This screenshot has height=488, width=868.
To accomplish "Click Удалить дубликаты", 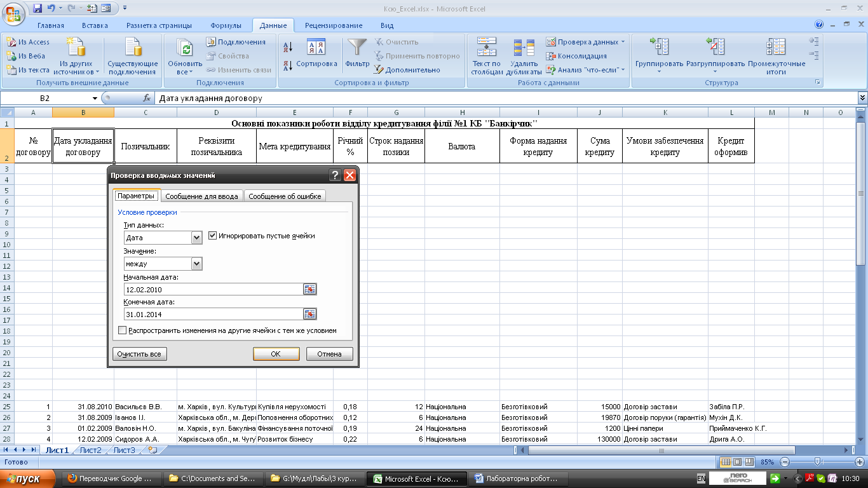I will click(x=524, y=56).
